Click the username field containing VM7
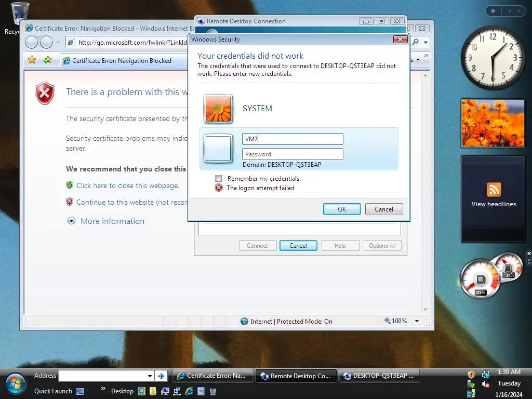 pos(292,139)
